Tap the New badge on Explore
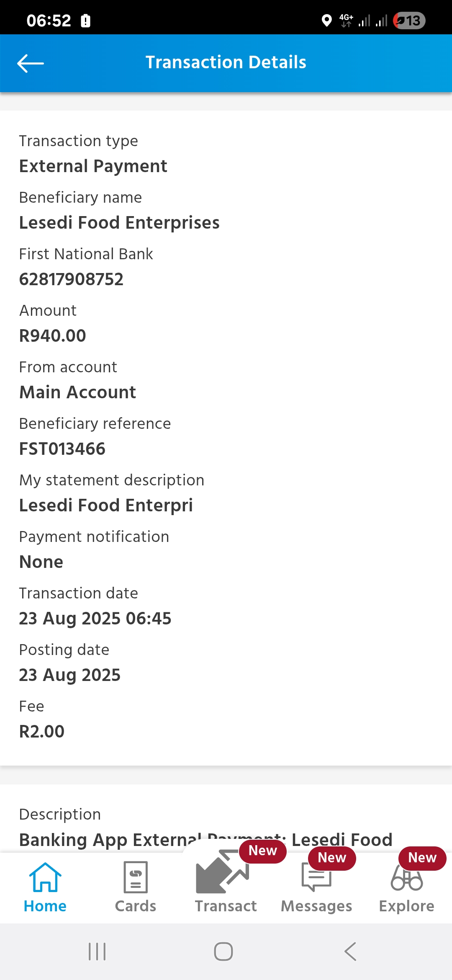Viewport: 452px width, 980px height. pyautogui.click(x=422, y=858)
